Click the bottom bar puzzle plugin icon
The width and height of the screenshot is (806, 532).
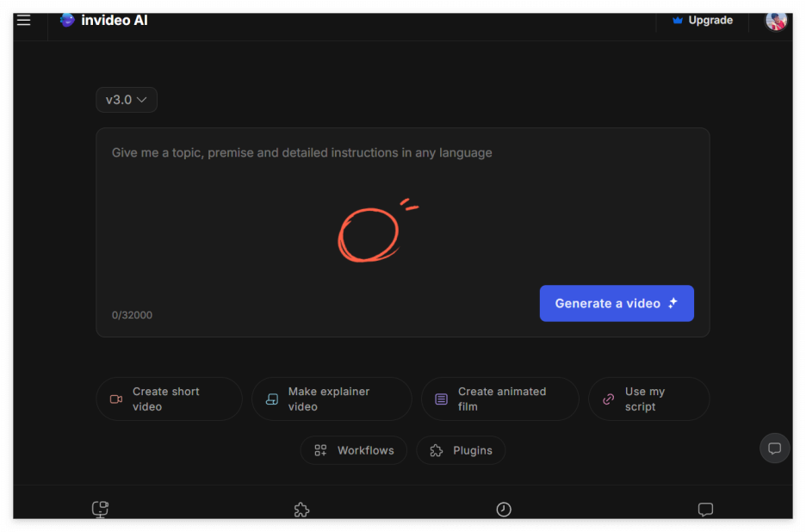pos(301,510)
